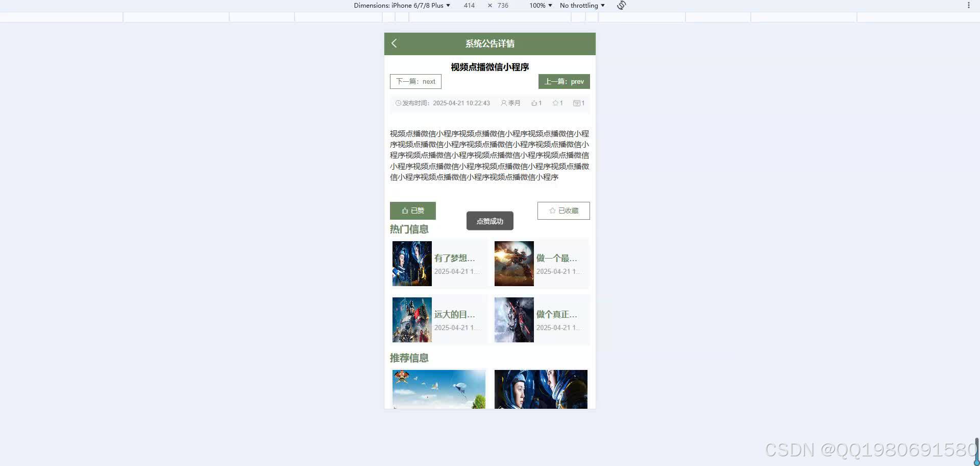Click the 热门信息 section heading
Image resolution: width=980 pixels, height=466 pixels.
click(x=409, y=229)
